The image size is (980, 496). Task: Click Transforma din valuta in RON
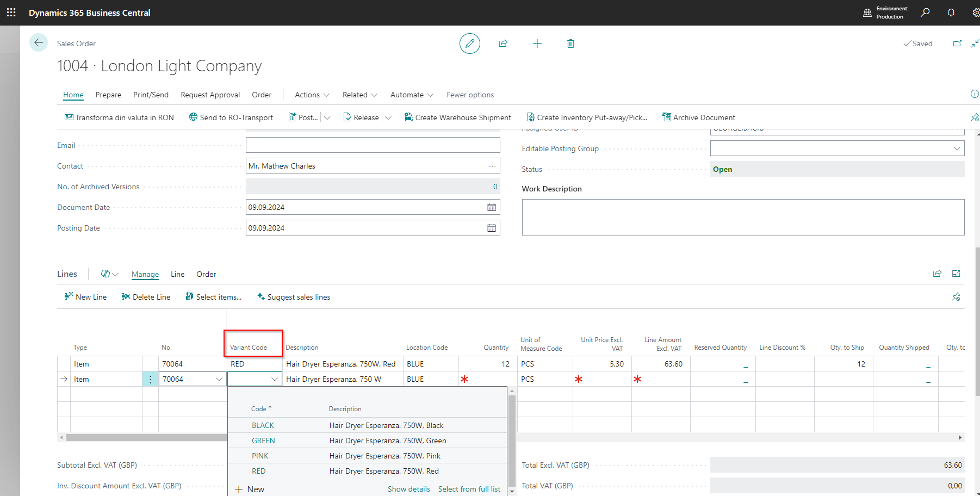[x=119, y=117]
